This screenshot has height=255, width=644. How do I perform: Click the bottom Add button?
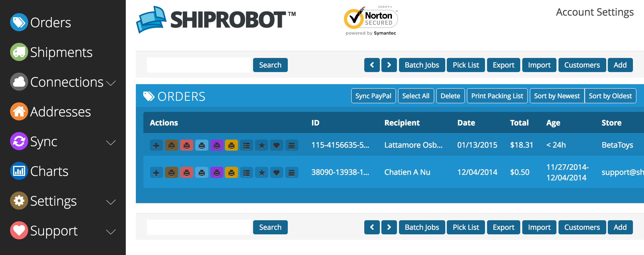click(x=620, y=227)
